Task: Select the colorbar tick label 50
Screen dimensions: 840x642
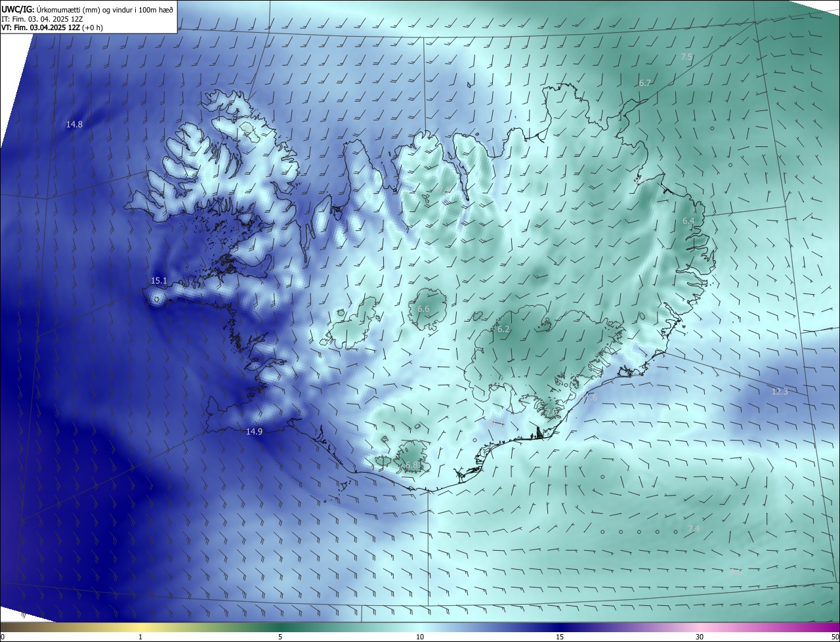Action: (835, 637)
